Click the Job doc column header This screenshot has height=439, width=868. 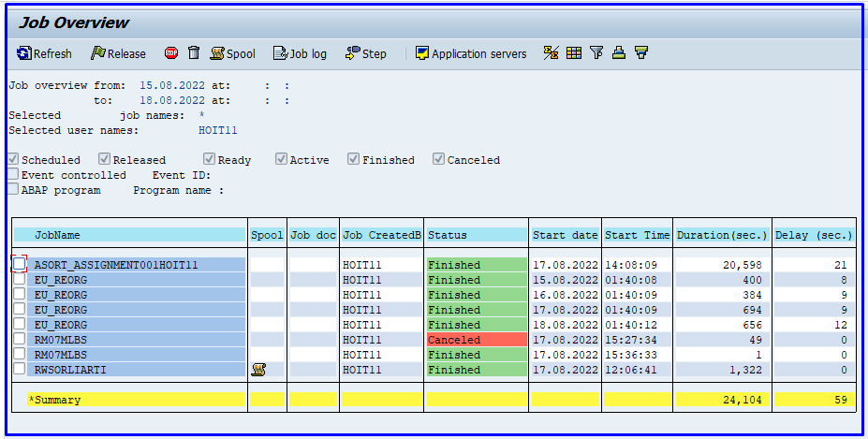click(313, 235)
